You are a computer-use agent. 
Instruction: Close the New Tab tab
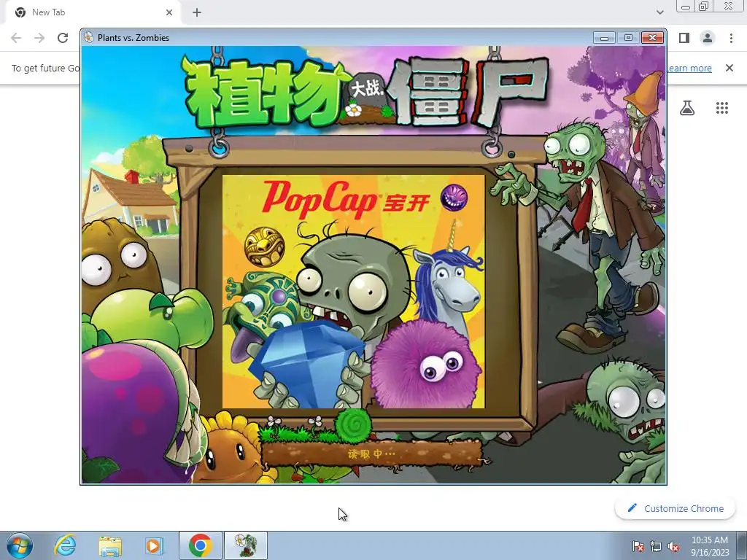click(x=169, y=12)
